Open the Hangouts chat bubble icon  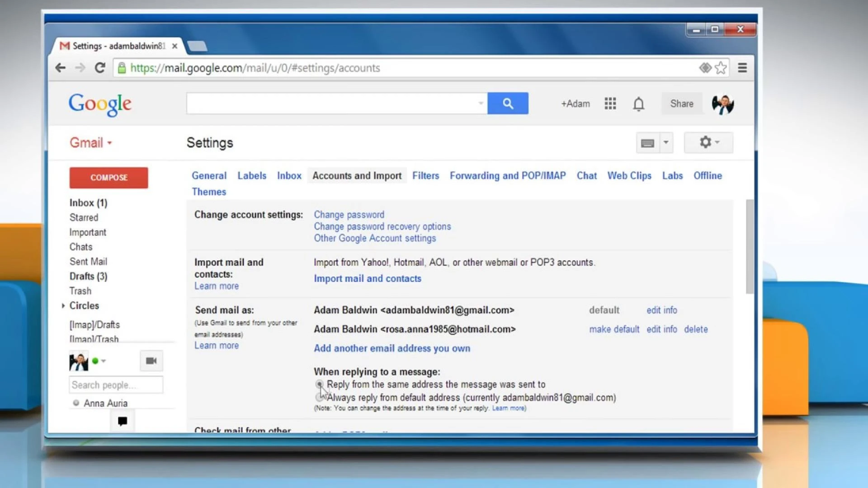122,421
